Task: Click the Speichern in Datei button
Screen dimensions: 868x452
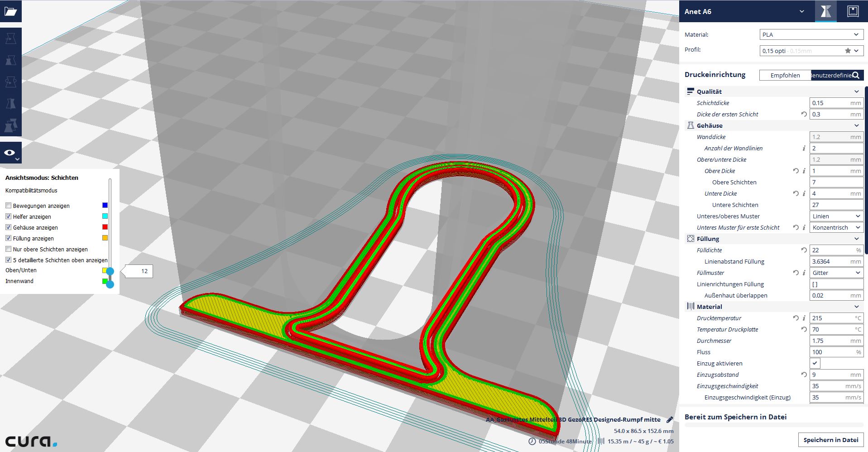Action: [830, 440]
